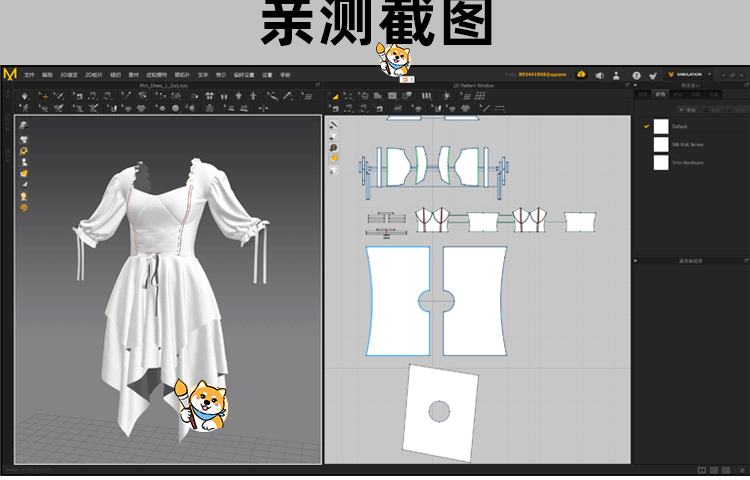The width and height of the screenshot is (750, 480).
Task: Open the 3D服装 menu
Action: (68, 75)
